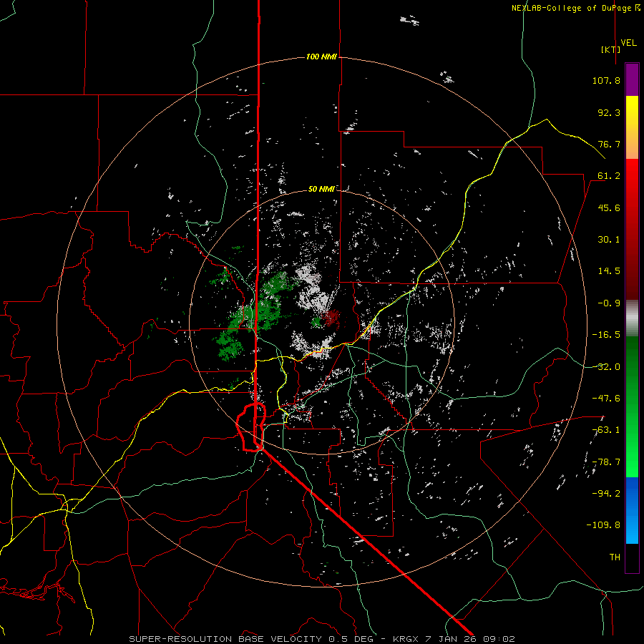Image resolution: width=644 pixels, height=644 pixels.
Task: Click the -63.1 velocity scale value
Action: click(x=606, y=430)
